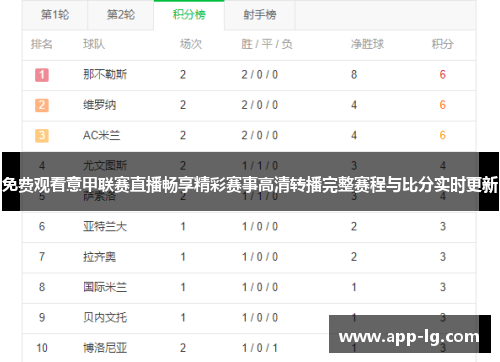Click the orange rank 2 badge
Image resolution: width=500 pixels, height=362 pixels.
pos(42,105)
